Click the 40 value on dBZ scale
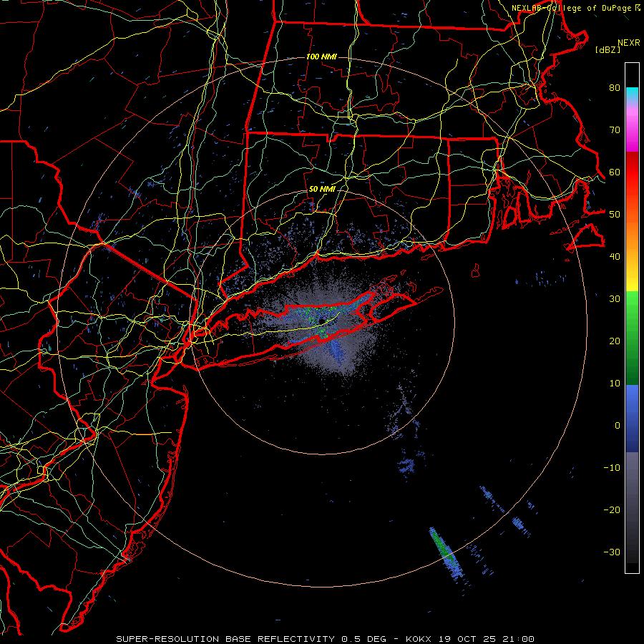 click(615, 257)
